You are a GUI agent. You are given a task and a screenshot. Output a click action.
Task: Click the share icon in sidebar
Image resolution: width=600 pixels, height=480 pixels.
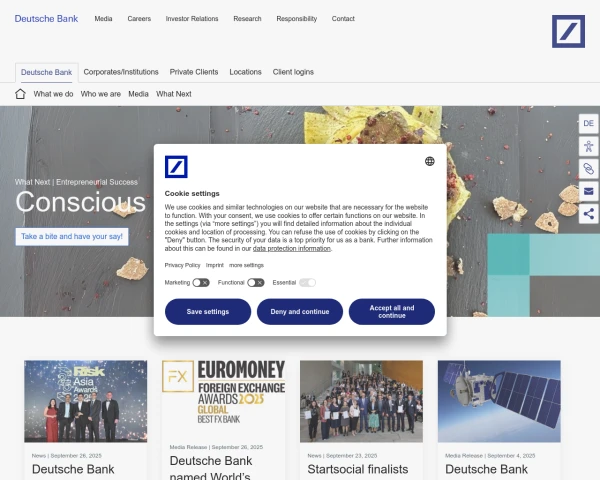(x=588, y=213)
